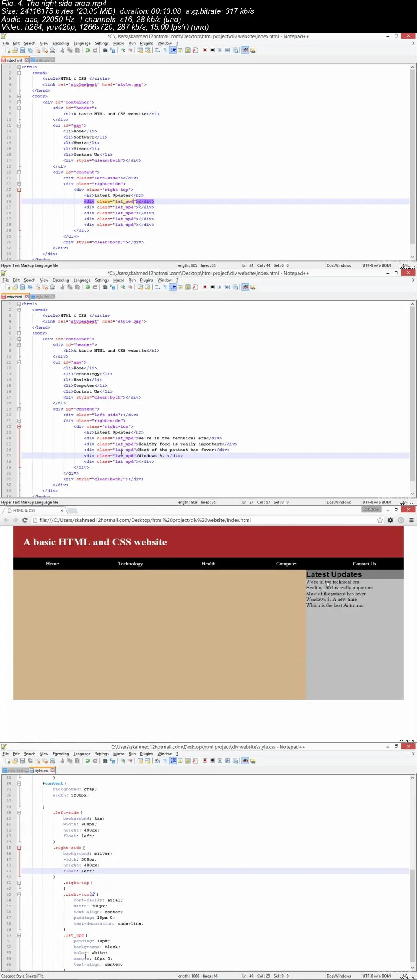The width and height of the screenshot is (417, 980).
Task: Toggle Word Wrap in style.css Notepad++ window toolbar
Action: click(158, 761)
